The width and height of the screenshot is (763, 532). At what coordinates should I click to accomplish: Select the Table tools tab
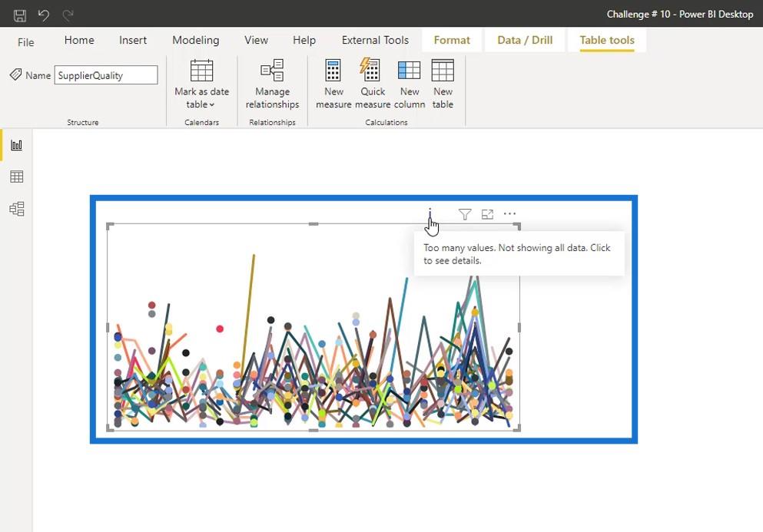pyautogui.click(x=607, y=41)
